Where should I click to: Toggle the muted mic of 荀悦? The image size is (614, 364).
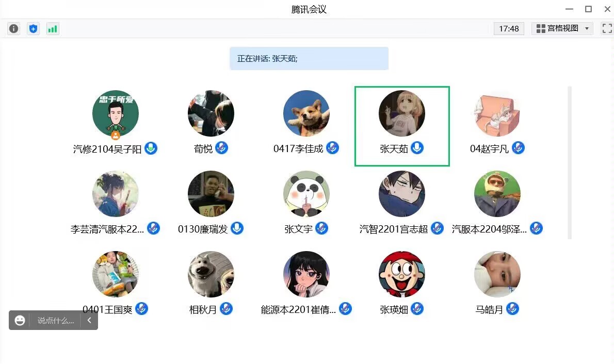tap(222, 148)
